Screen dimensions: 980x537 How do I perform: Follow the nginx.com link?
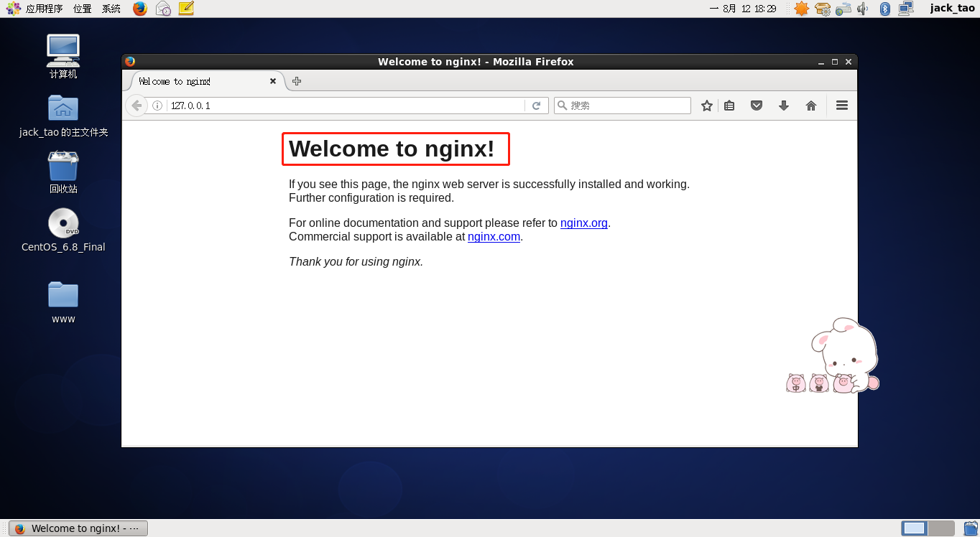(494, 236)
